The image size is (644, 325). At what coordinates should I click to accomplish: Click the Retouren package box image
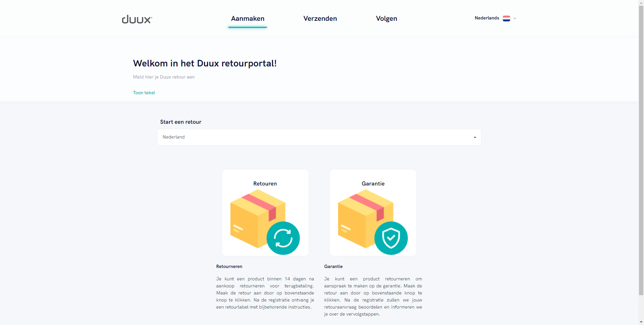pyautogui.click(x=257, y=218)
